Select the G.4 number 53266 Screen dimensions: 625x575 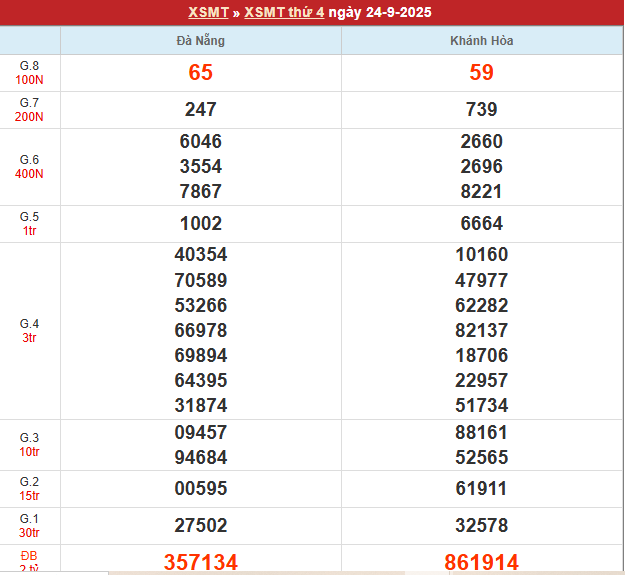pos(200,306)
